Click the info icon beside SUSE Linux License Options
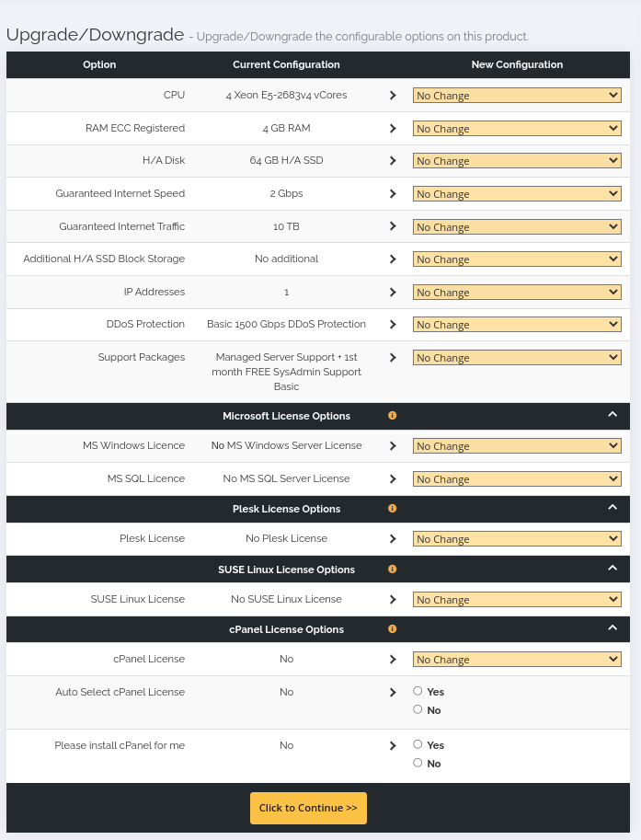 (392, 569)
